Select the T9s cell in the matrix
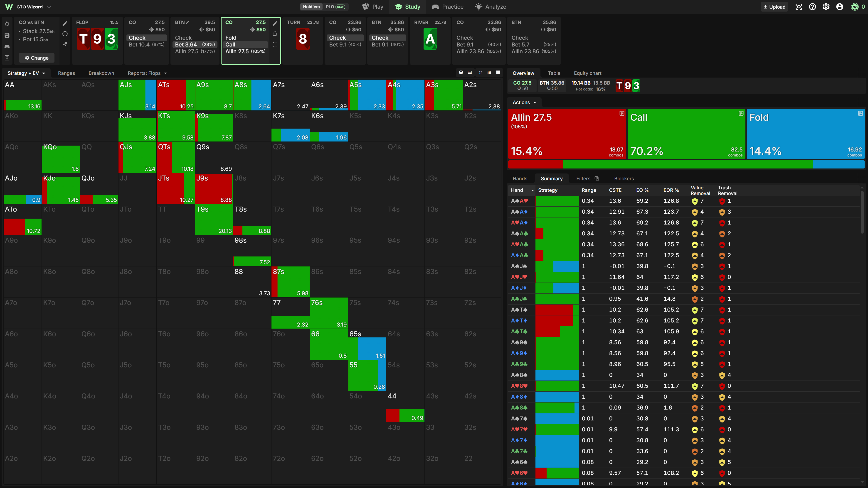This screenshot has height=488, width=868. [214, 220]
